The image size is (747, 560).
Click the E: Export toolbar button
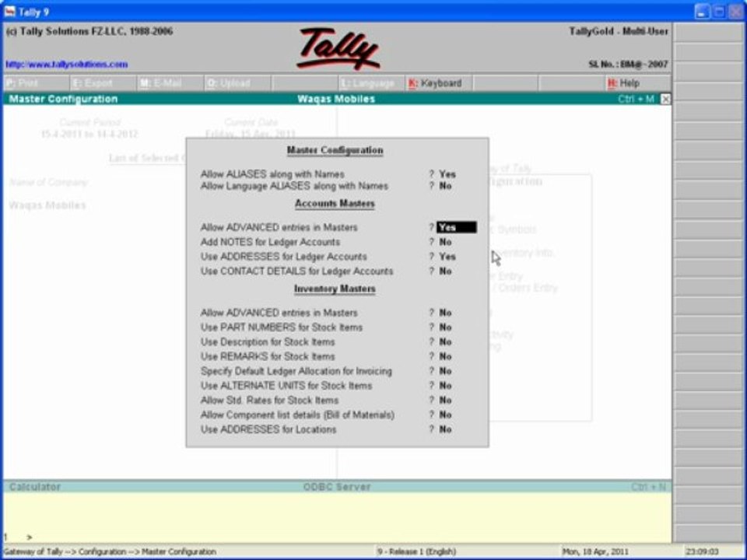click(103, 83)
